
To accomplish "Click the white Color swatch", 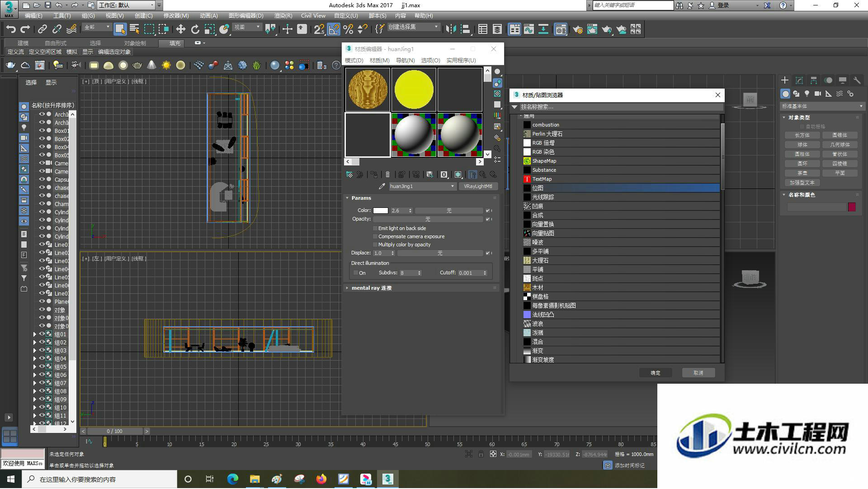I will [x=381, y=211].
